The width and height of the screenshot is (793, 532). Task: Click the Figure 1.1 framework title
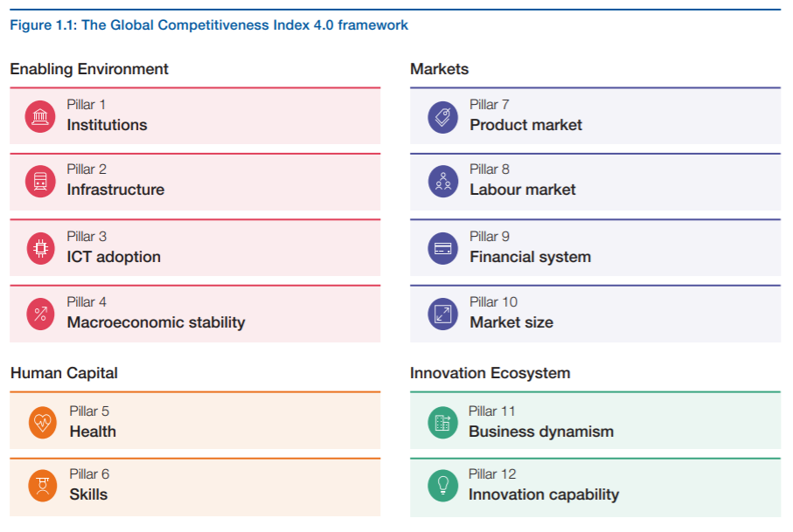209,25
